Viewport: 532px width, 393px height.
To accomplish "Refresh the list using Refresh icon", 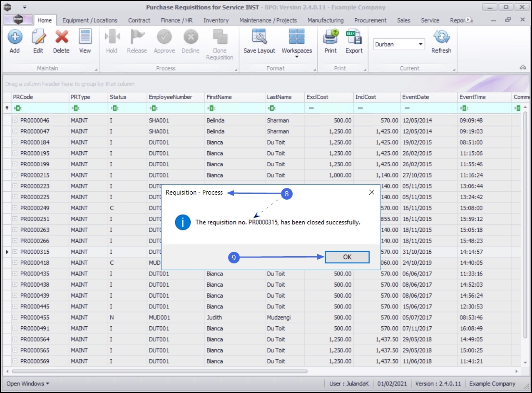I will pos(441,38).
